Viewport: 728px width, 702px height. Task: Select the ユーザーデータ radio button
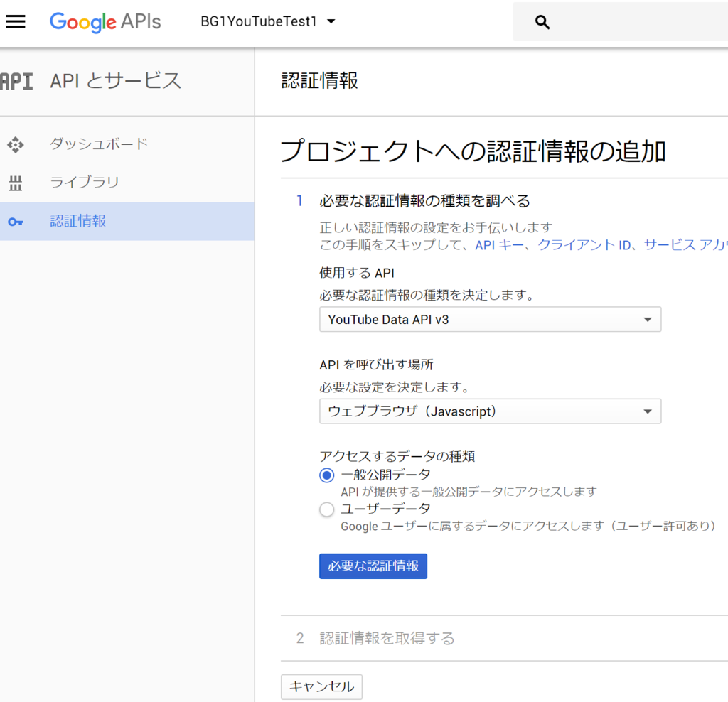point(327,509)
